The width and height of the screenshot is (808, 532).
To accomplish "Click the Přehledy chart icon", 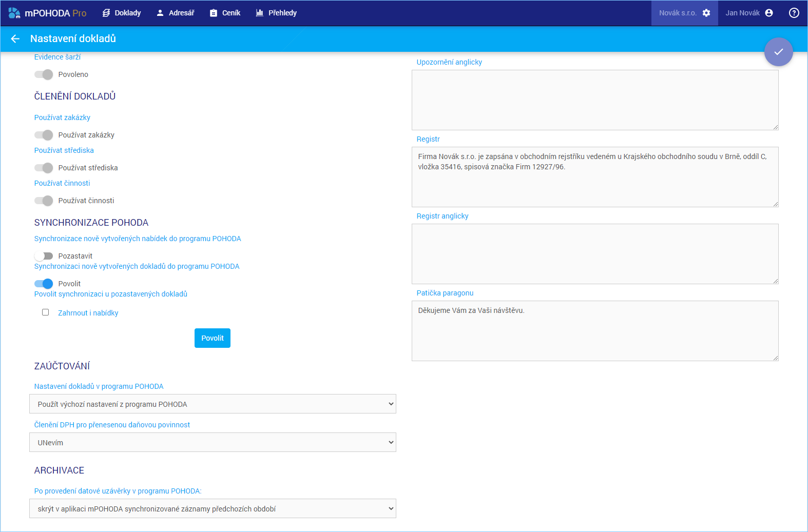I will [x=260, y=13].
